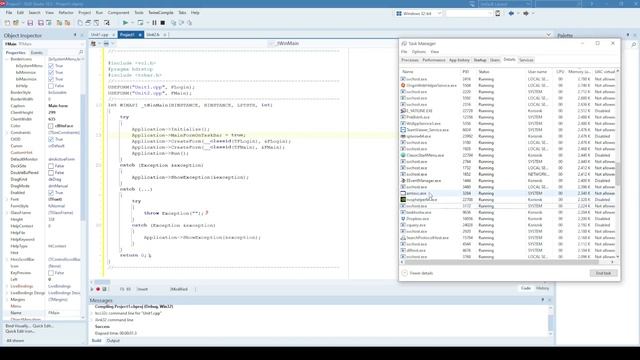Click the Pause debug icon
The image size is (640, 360).
(154, 23)
